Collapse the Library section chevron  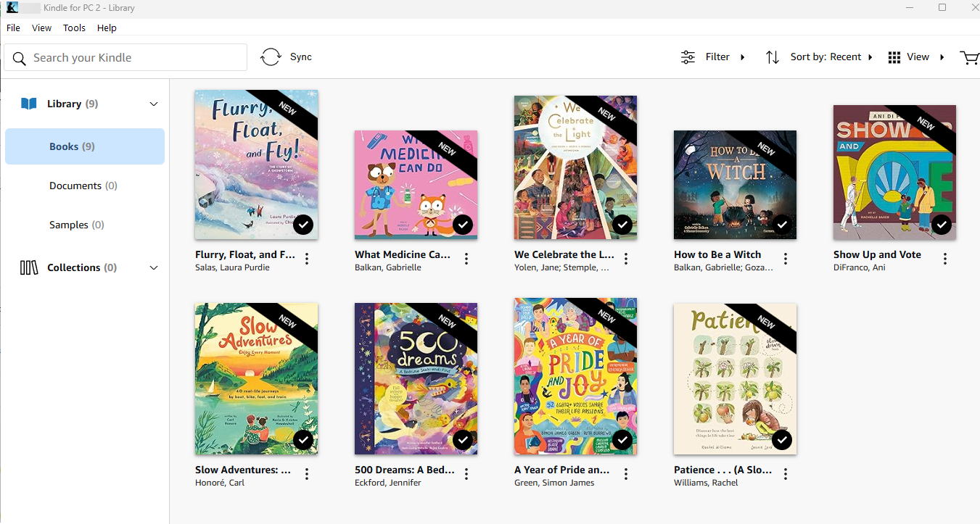tap(154, 104)
